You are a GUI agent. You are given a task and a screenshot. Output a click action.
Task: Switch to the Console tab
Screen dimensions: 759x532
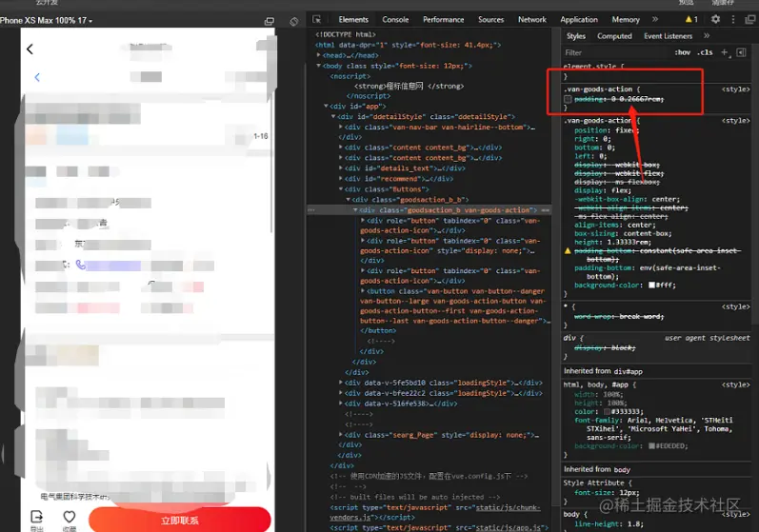click(395, 19)
